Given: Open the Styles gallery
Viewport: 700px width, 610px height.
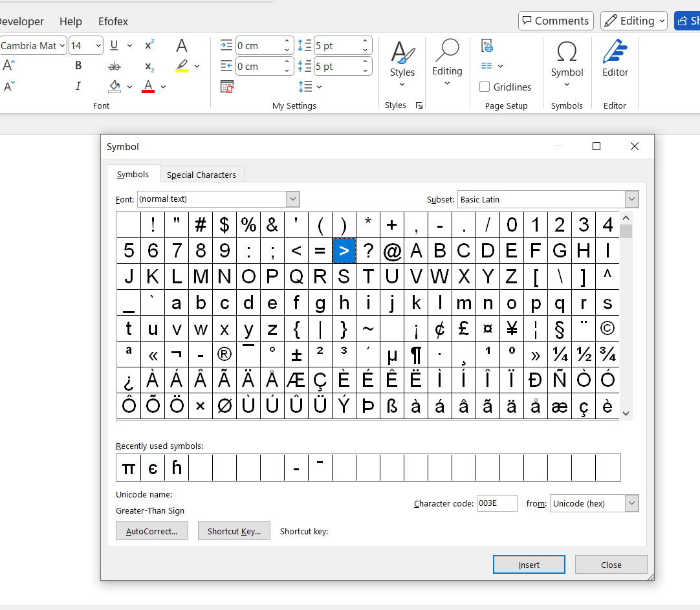Looking at the screenshot, I should (402, 64).
